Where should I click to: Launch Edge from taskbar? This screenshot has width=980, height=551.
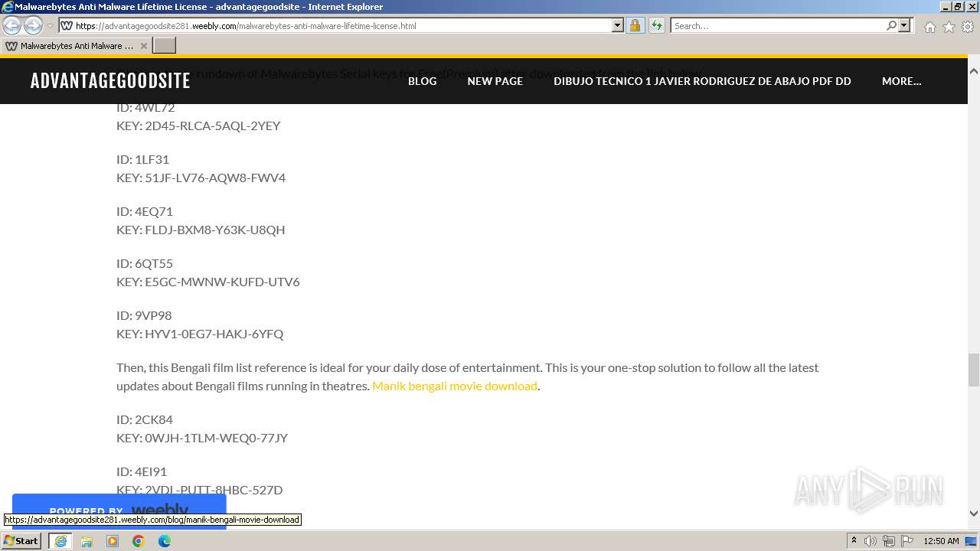click(x=165, y=541)
